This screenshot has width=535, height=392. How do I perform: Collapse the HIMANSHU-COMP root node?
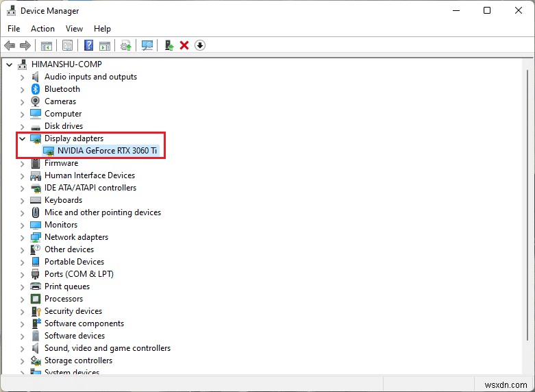10,64
